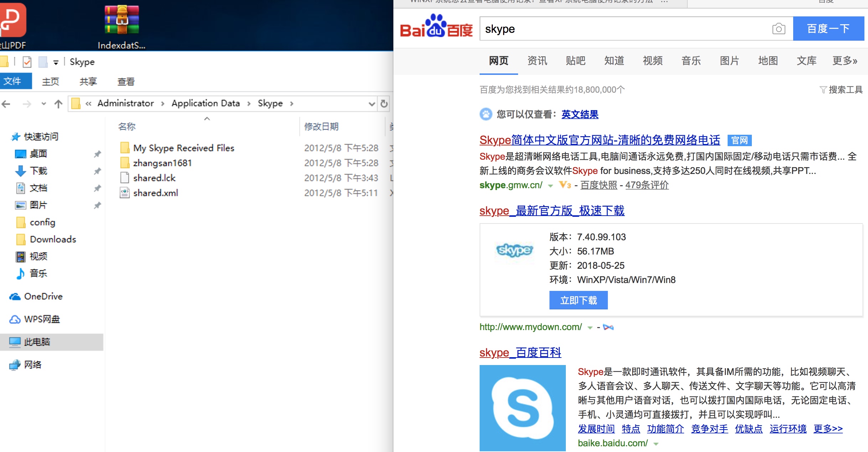Viewport: 868px width, 452px height.
Task: Click the refresh icon in the address bar
Action: (x=384, y=104)
